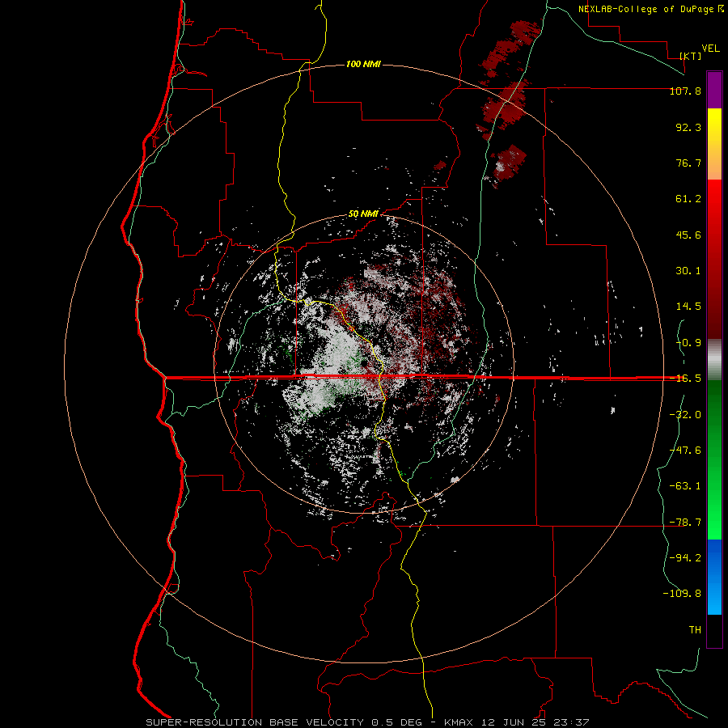The height and width of the screenshot is (728, 728).
Task: Click the -63.1 velocity scale value
Action: [685, 486]
